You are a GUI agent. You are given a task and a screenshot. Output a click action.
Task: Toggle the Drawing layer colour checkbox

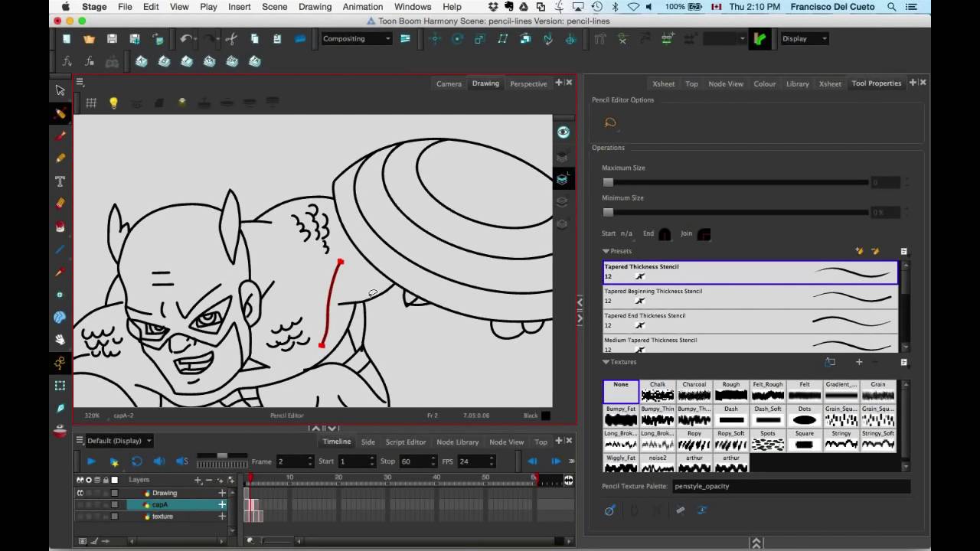click(x=114, y=493)
